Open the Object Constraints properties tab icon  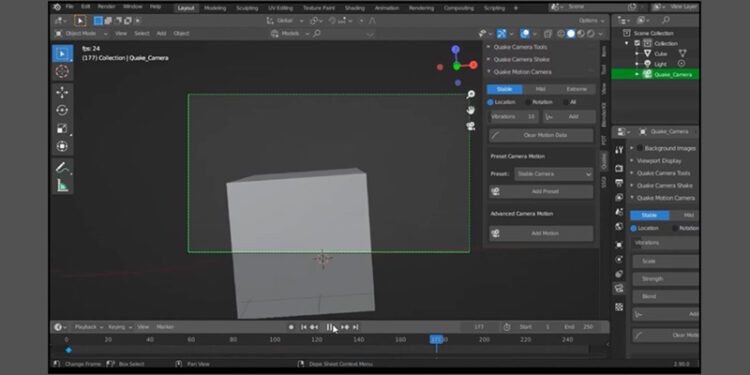pyautogui.click(x=619, y=274)
